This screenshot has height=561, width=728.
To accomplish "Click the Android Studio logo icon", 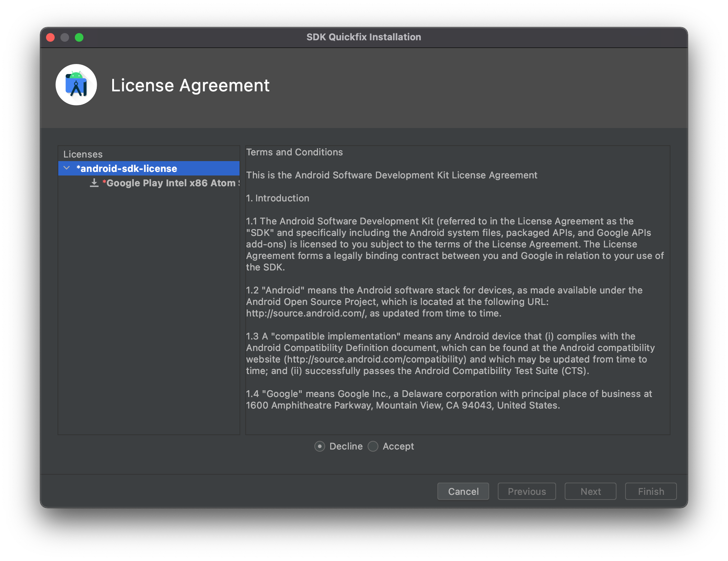I will coord(76,85).
